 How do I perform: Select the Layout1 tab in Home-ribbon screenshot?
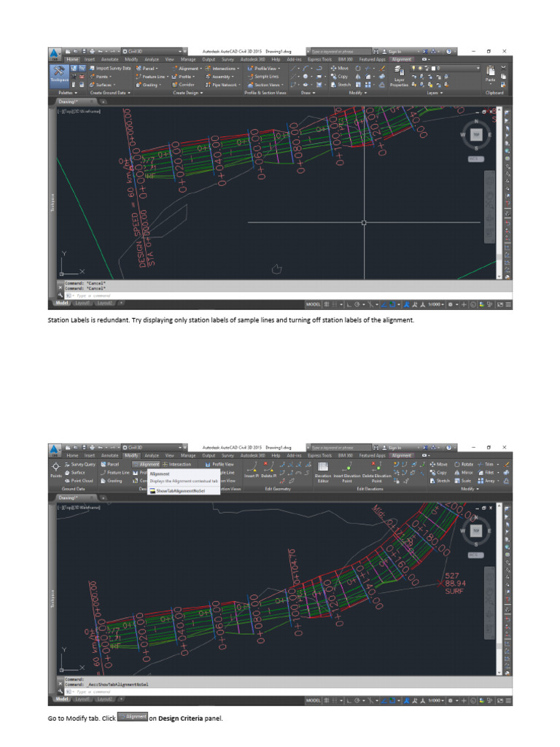point(82,303)
